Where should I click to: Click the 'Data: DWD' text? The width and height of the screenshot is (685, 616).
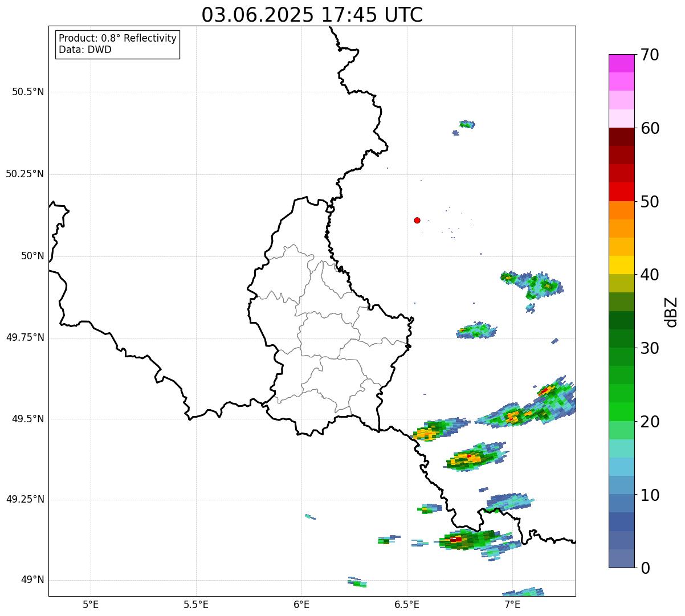click(85, 50)
